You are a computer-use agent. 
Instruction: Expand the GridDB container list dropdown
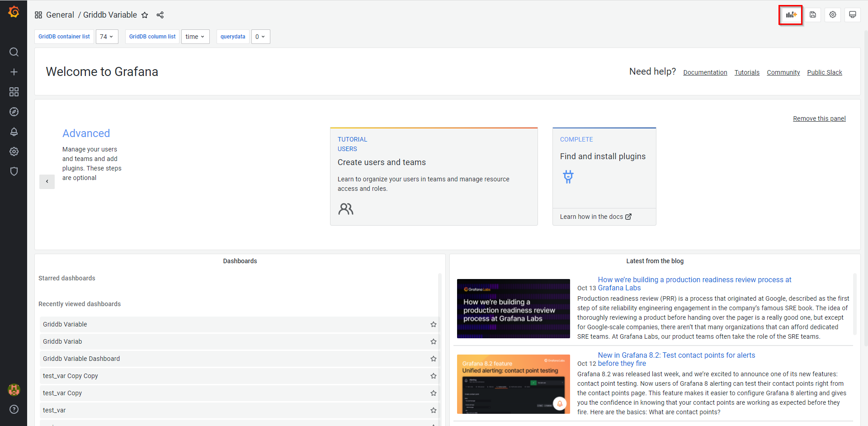coord(107,37)
